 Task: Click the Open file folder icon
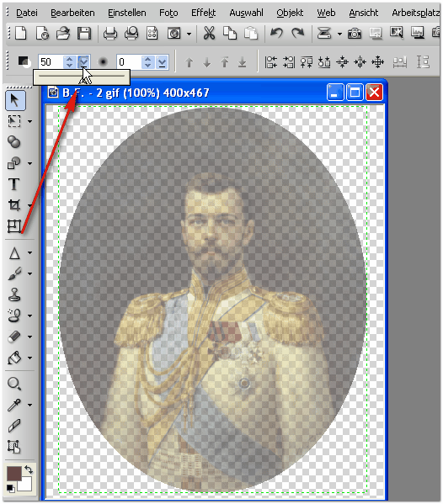[63, 34]
